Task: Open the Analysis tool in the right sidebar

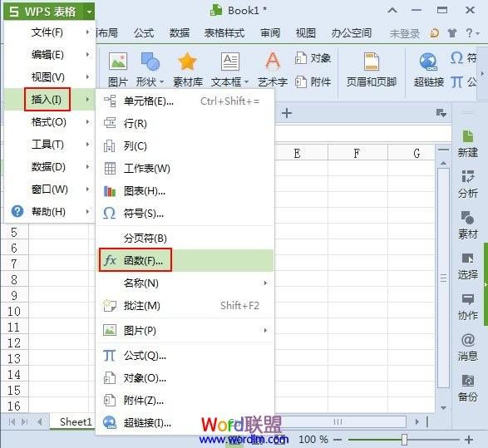Action: pyautogui.click(x=468, y=184)
